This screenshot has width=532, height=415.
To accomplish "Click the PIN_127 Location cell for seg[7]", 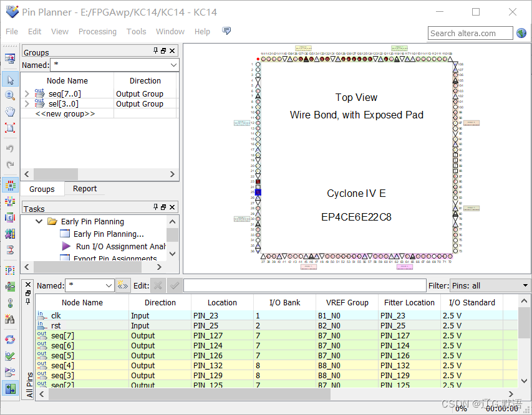I will (222, 335).
